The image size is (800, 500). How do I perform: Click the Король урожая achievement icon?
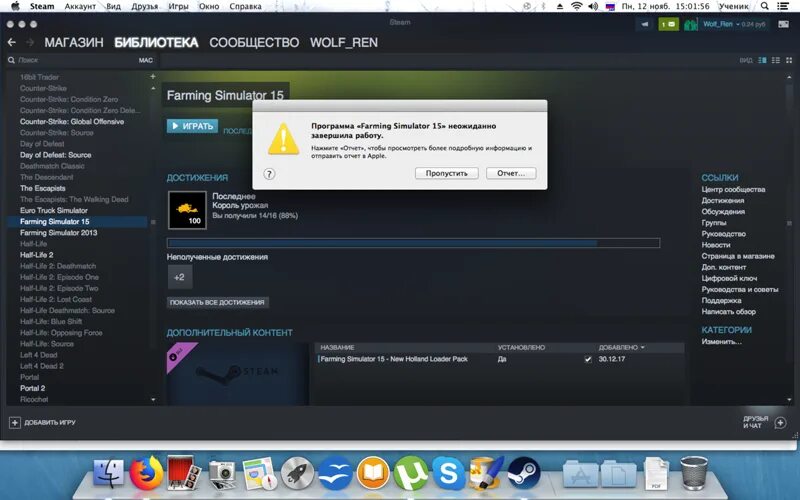pyautogui.click(x=187, y=210)
